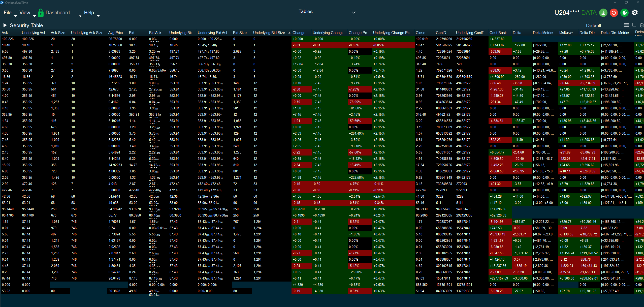Click the OptionsRealTime app logo icon
644x307 pixels.
[2, 3]
